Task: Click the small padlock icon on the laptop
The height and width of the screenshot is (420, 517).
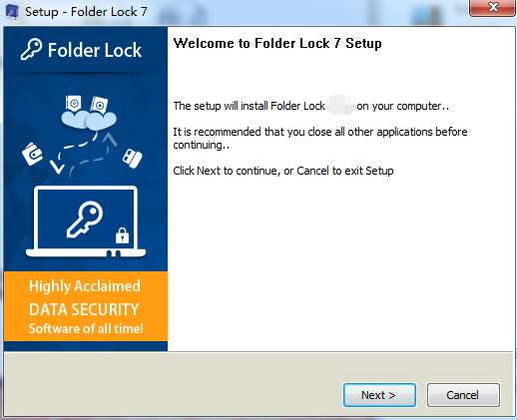Action: [x=122, y=235]
